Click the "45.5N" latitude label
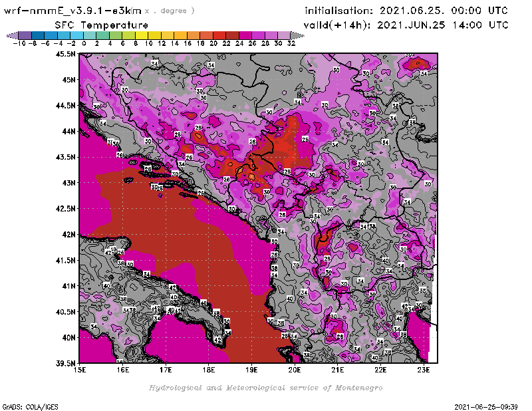This screenshot has width=532, height=411. click(65, 54)
